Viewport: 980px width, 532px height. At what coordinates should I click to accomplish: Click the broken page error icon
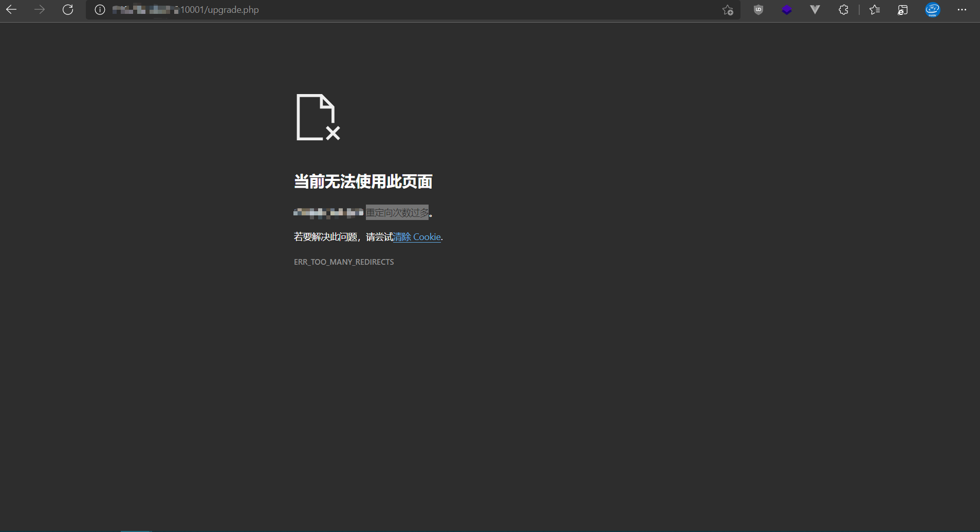pos(318,117)
